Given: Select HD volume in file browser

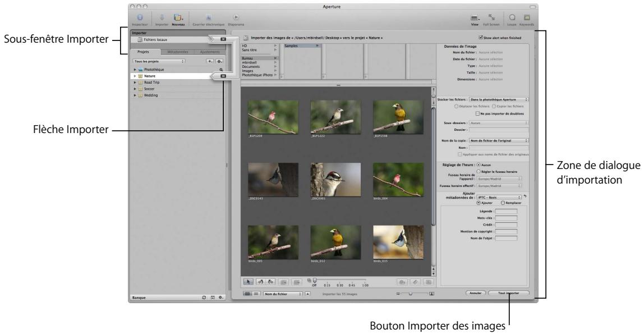Looking at the screenshot, I should (259, 45).
